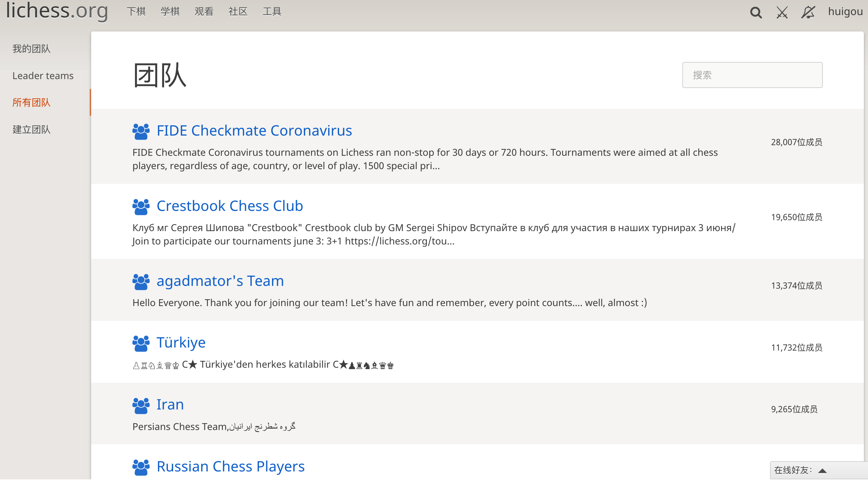
Task: Click team icon beside Türkiye
Action: click(141, 343)
